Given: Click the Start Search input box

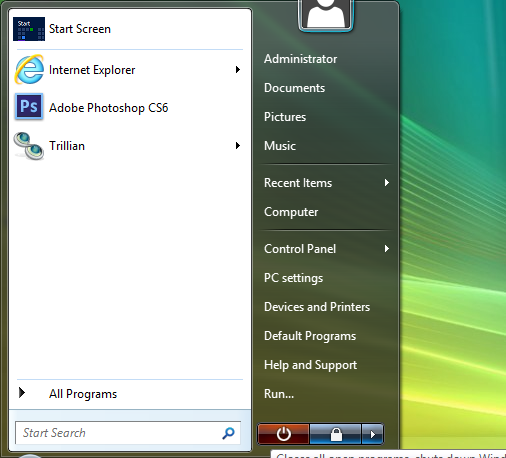Looking at the screenshot, I should click(128, 433).
